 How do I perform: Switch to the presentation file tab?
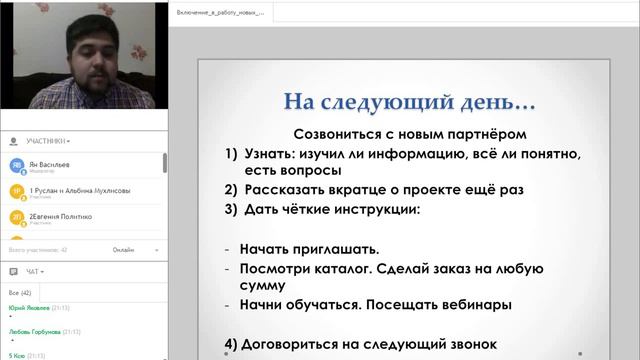tap(220, 13)
